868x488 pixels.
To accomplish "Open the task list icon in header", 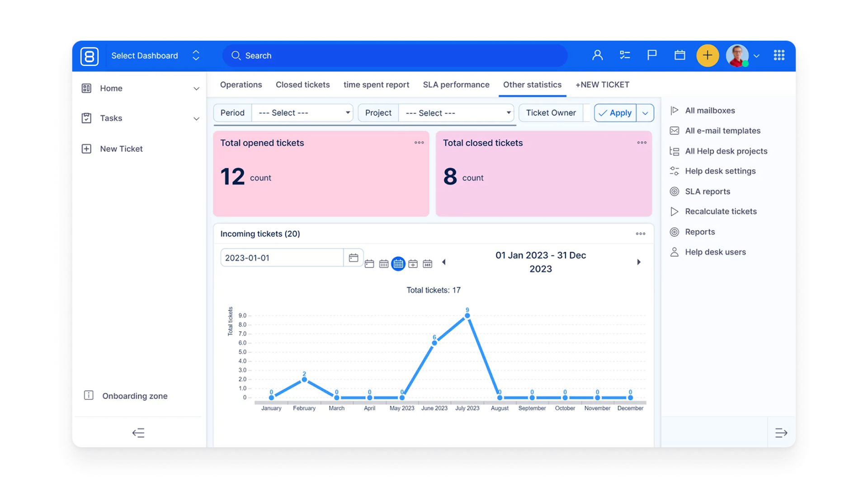I will (x=625, y=55).
